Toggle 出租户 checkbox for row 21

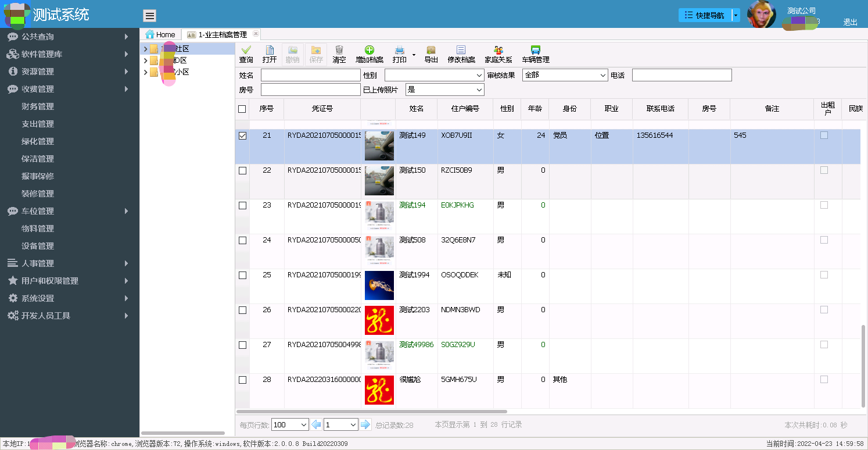(x=824, y=135)
